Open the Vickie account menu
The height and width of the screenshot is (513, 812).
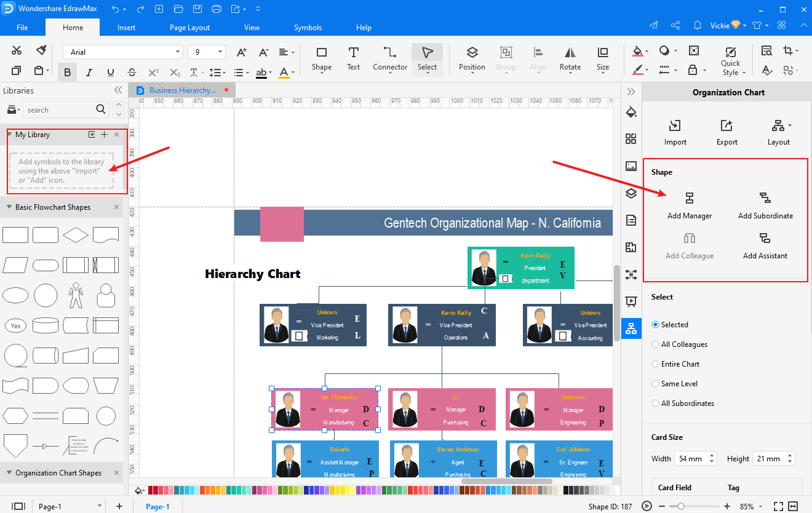tap(728, 26)
